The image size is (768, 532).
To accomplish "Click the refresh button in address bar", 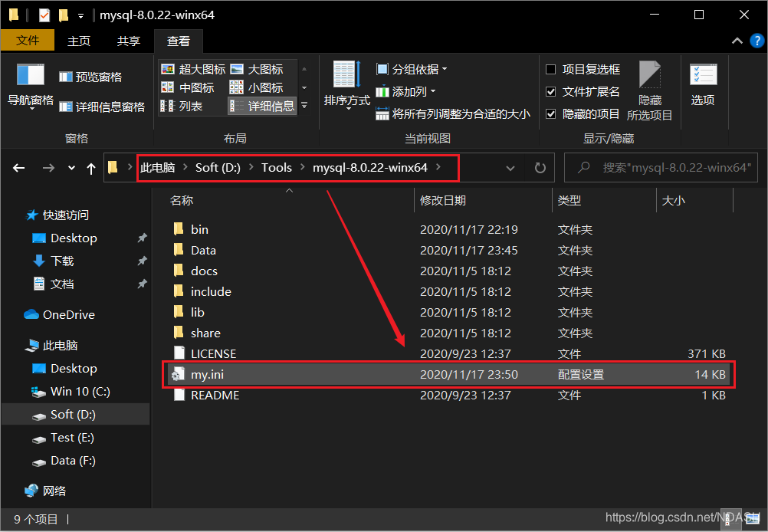I will pos(540,167).
